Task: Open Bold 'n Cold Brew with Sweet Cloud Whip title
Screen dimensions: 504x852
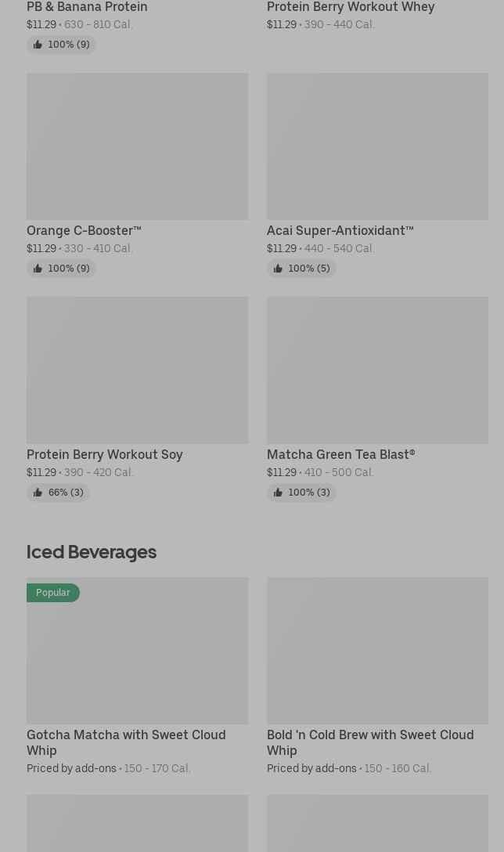Action: [x=369, y=742]
